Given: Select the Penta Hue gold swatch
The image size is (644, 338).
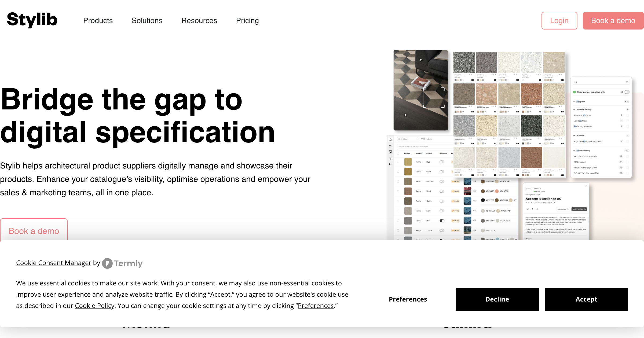Looking at the screenshot, I should [408, 162].
